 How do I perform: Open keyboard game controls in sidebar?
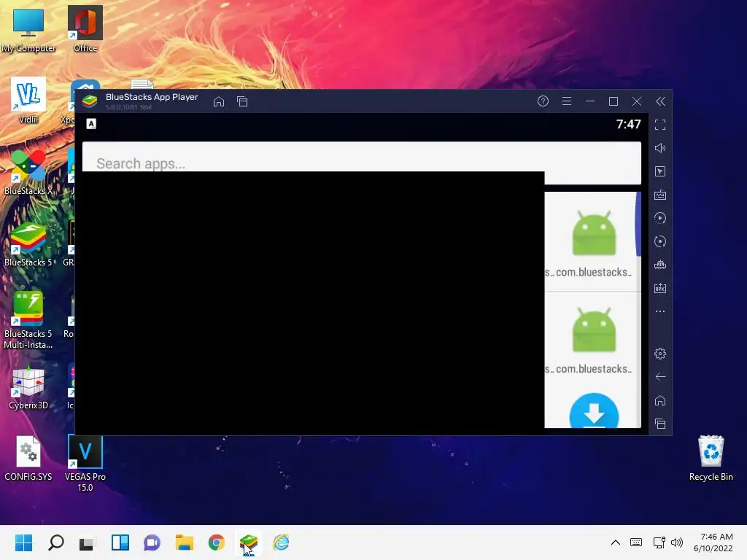pos(660,195)
